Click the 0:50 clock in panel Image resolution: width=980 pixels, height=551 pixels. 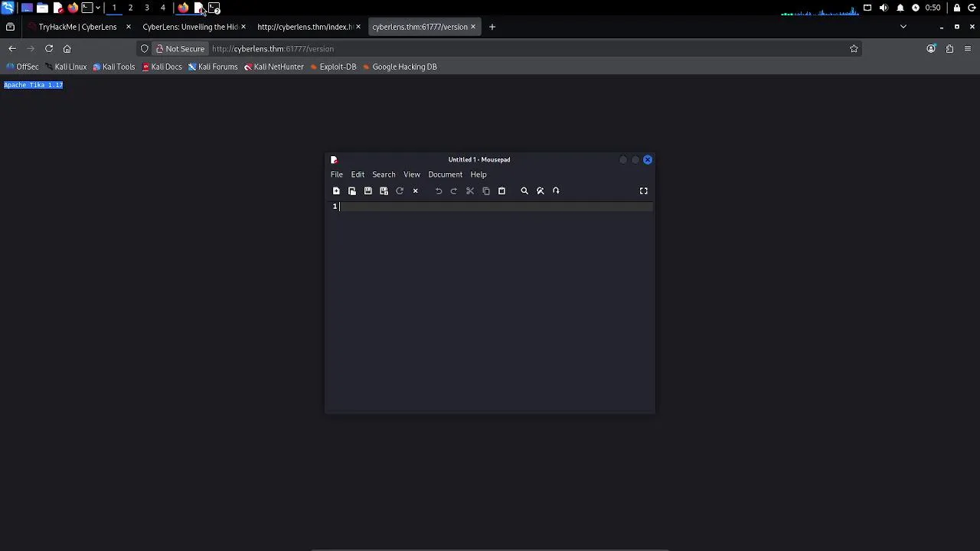pyautogui.click(x=933, y=8)
